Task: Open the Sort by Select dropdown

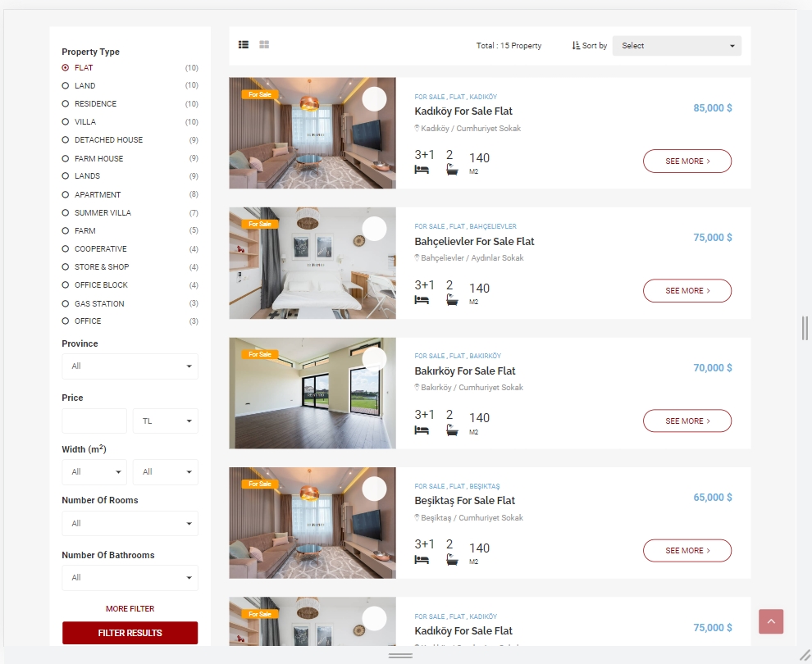Action: [677, 46]
